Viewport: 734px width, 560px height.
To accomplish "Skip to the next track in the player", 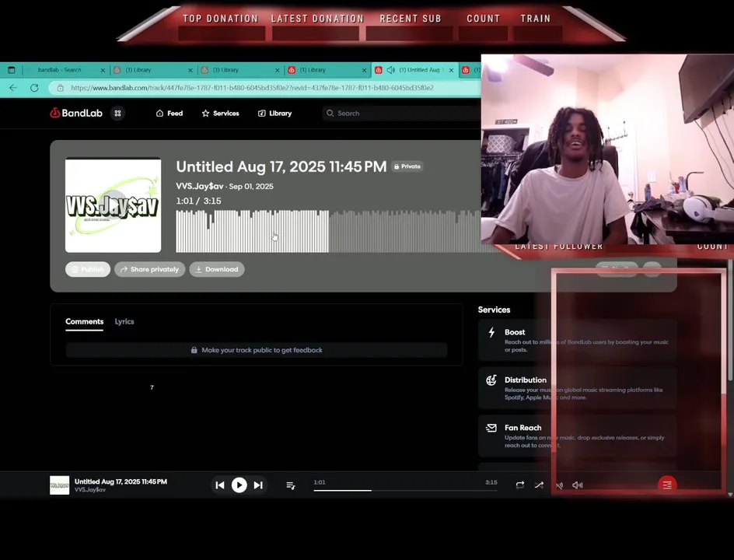I will 258,485.
